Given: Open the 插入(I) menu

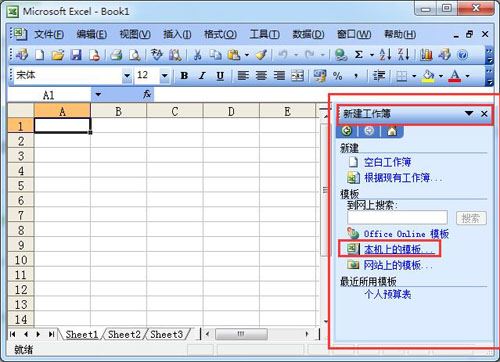Looking at the screenshot, I should coord(177,34).
